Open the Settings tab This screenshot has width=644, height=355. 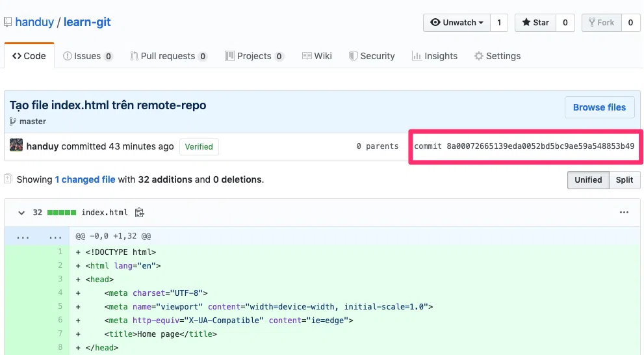tap(497, 56)
